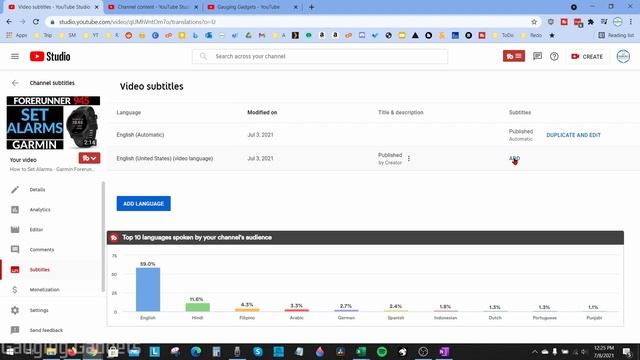Open the comments icon in the header
The width and height of the screenshot is (640, 360).
click(537, 56)
